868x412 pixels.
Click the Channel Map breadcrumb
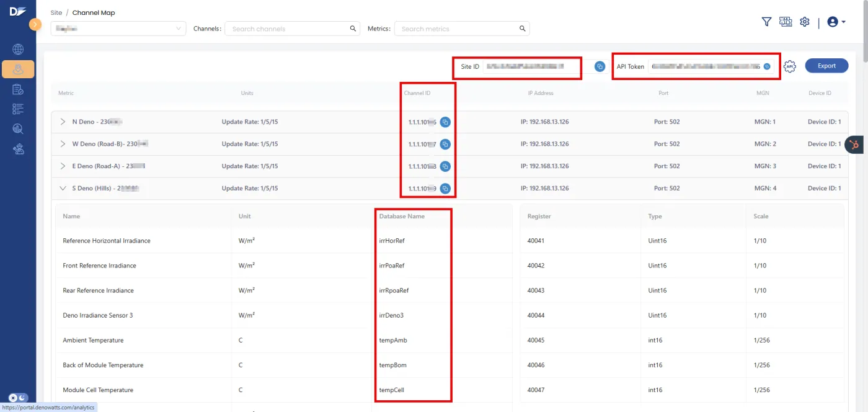[x=94, y=12]
